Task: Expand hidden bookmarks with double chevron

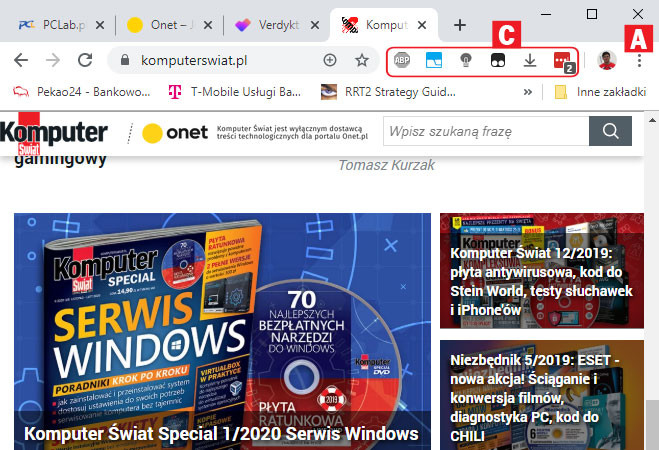Action: pyautogui.click(x=528, y=92)
